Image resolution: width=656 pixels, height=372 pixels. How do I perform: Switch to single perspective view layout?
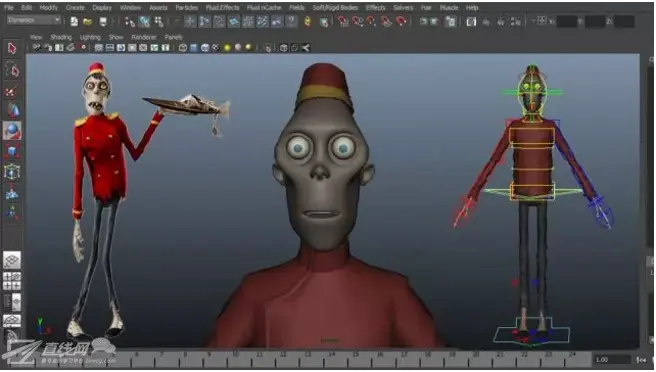coord(12,260)
